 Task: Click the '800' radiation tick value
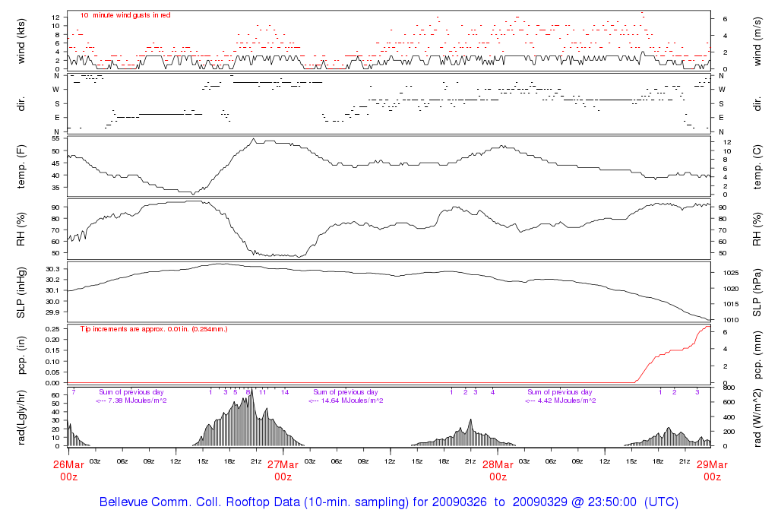point(729,388)
